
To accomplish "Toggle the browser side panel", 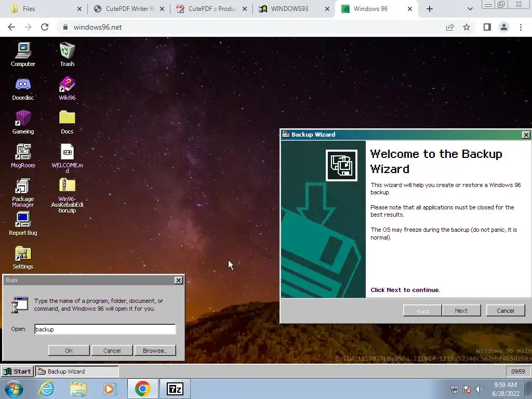I will click(487, 27).
